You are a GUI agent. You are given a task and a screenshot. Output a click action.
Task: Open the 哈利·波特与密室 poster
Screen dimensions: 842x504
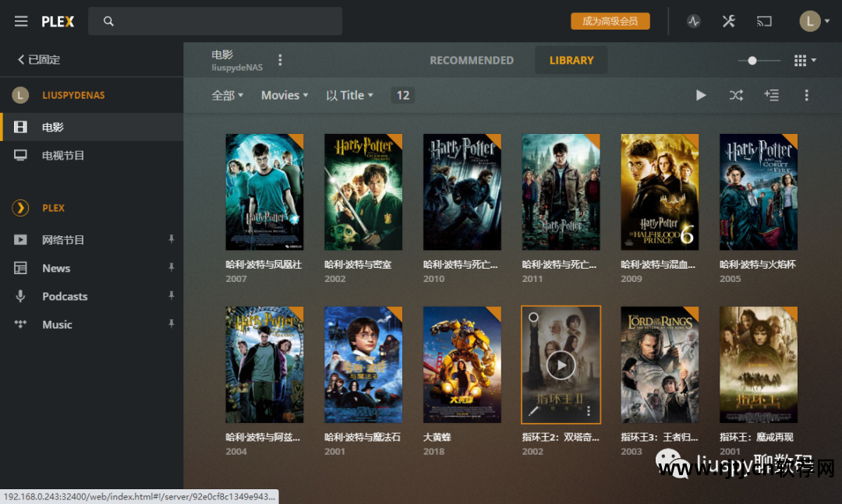[x=363, y=192]
